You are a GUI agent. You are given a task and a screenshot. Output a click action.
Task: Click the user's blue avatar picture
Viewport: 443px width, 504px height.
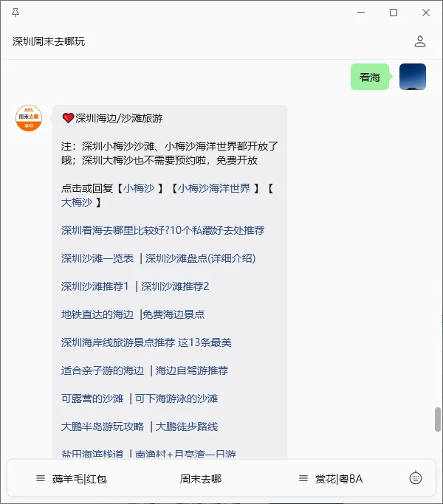coord(413,77)
